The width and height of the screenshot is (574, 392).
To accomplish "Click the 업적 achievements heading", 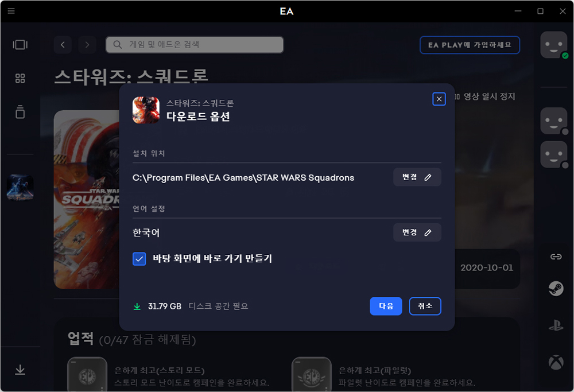I will tap(80, 339).
